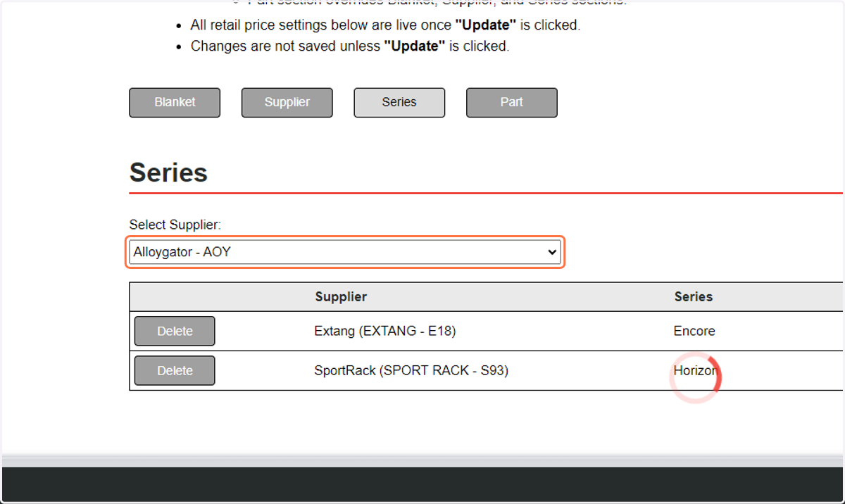Click the Series column header
This screenshot has height=504, width=845.
click(694, 297)
